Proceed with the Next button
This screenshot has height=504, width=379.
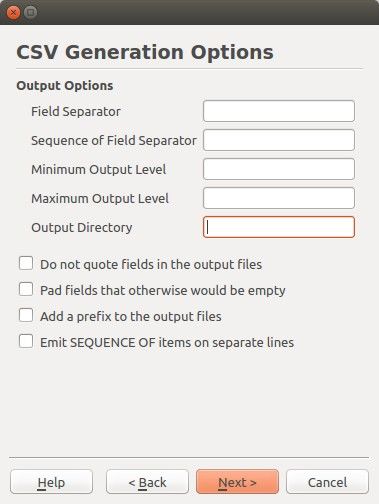237,482
